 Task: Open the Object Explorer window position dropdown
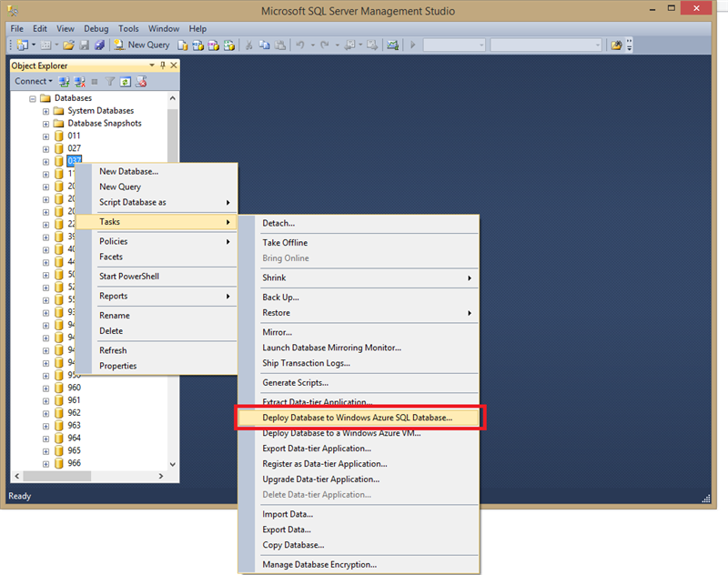(x=152, y=66)
